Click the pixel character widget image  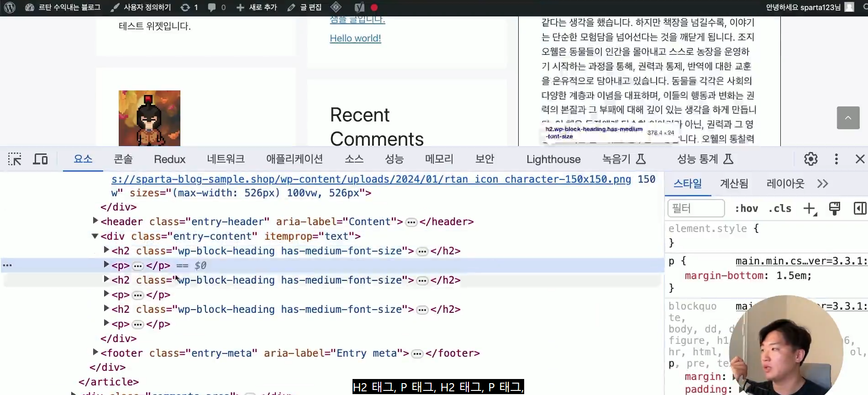pos(149,118)
